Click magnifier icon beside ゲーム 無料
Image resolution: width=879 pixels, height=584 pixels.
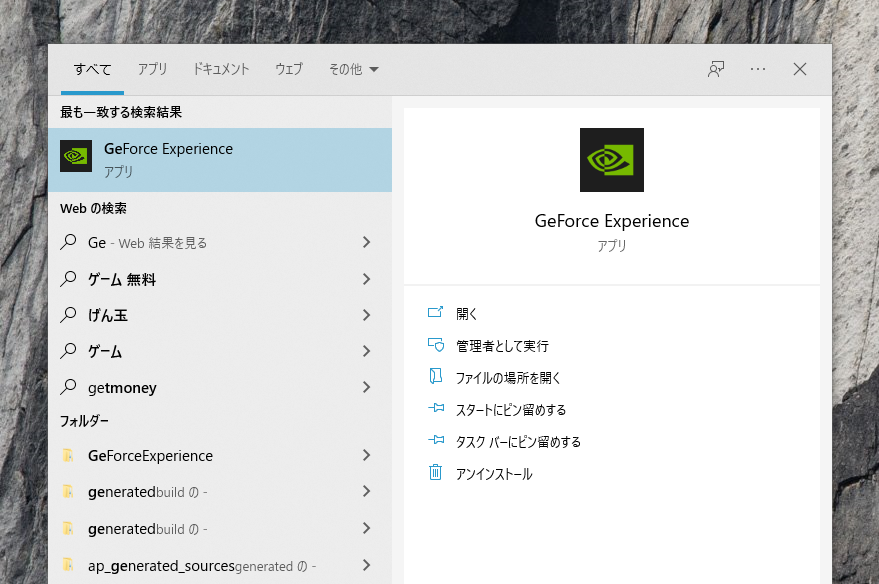tap(68, 279)
